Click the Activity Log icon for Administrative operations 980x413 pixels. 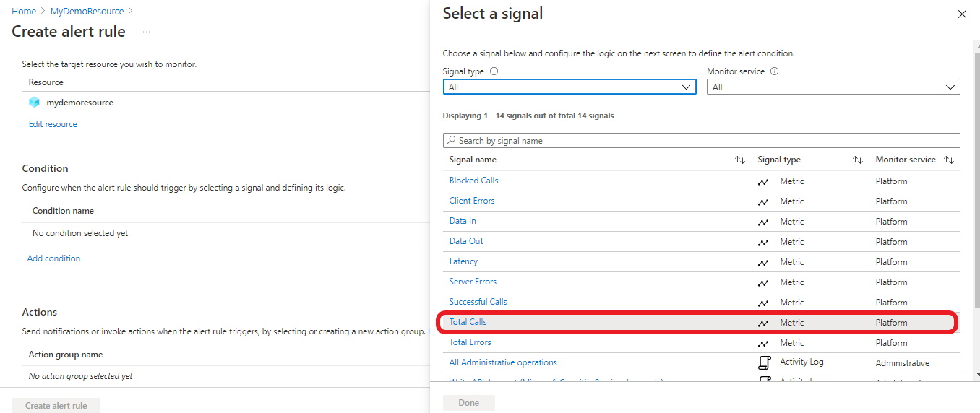pyautogui.click(x=764, y=362)
